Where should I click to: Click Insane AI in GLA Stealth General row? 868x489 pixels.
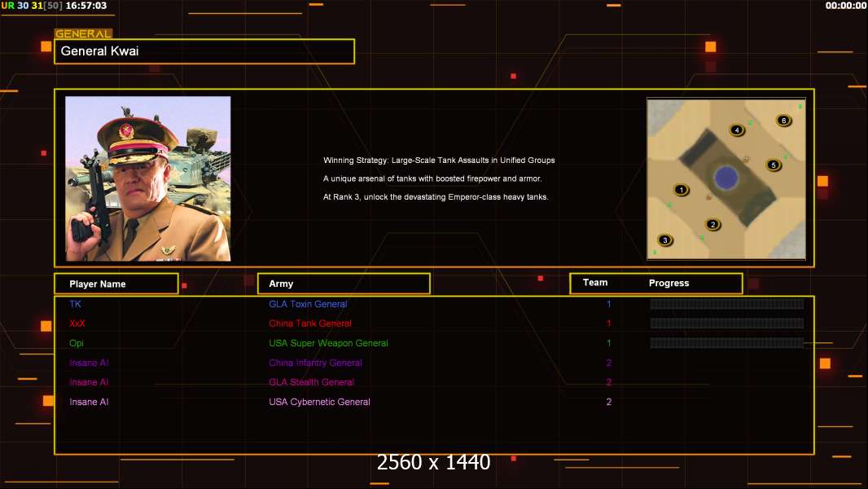point(89,382)
